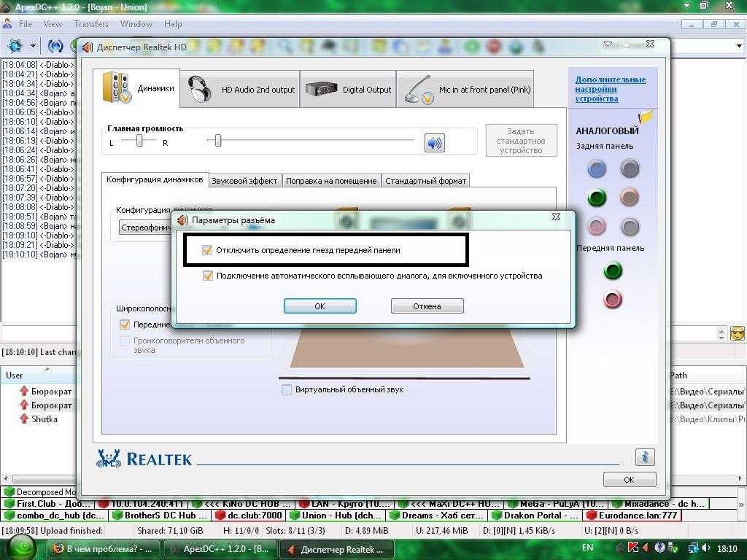Toggle Громкоговорители объемного звука checkbox
This screenshot has height=560, width=747.
click(x=125, y=341)
